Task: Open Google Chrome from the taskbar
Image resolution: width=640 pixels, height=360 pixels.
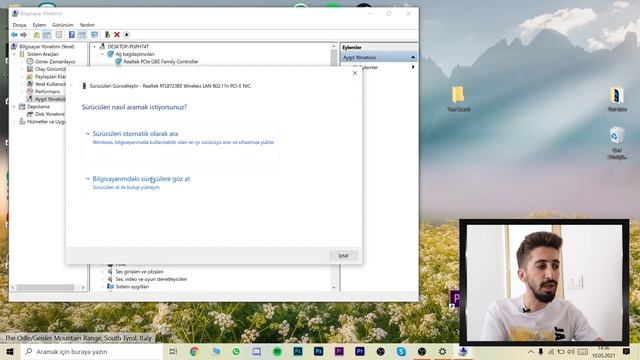Action: tap(194, 351)
